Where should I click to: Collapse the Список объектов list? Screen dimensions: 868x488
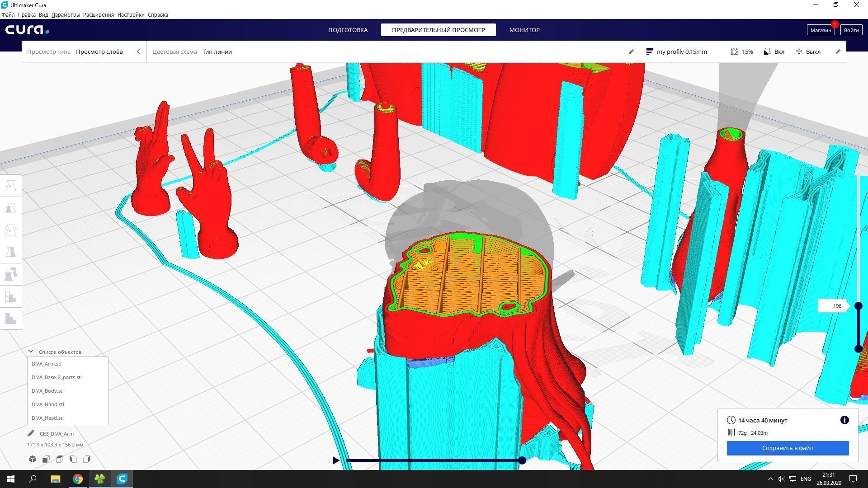[31, 352]
